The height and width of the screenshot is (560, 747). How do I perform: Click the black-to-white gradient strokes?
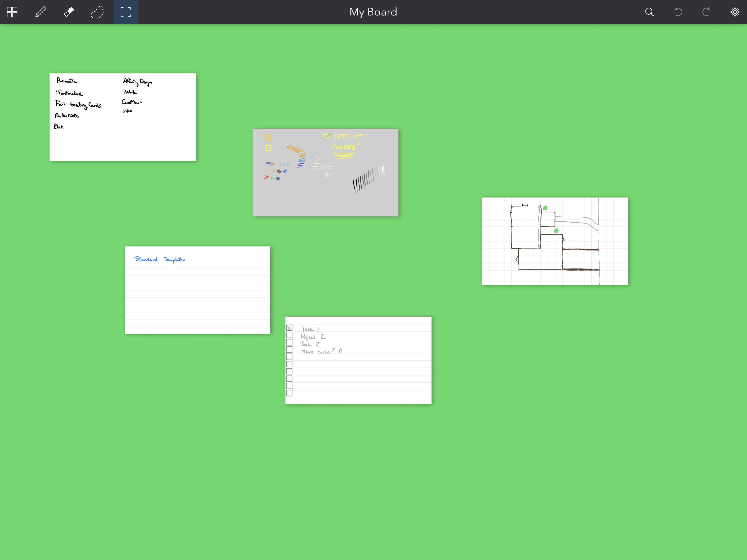point(369,180)
